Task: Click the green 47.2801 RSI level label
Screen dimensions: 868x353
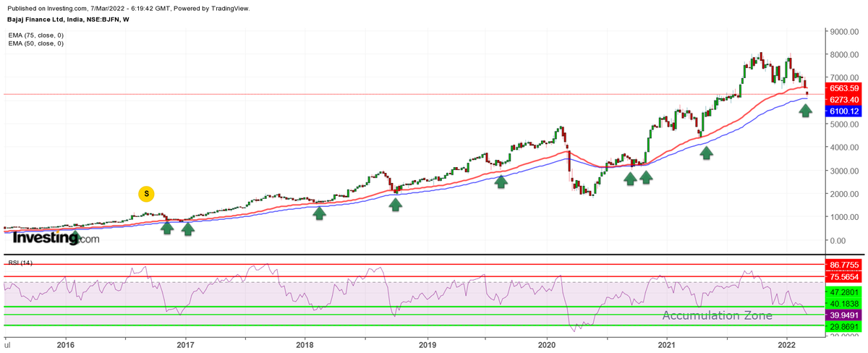Action: click(843, 292)
